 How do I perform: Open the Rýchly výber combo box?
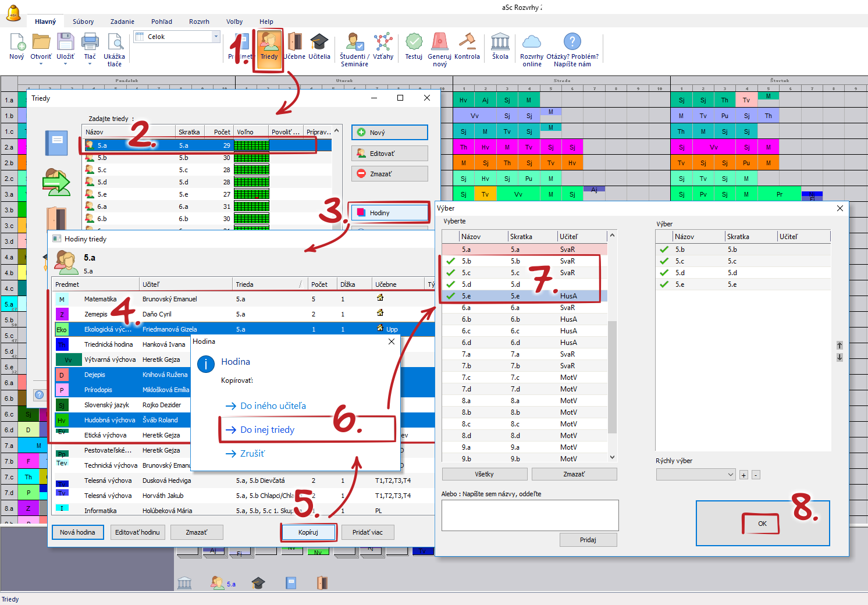click(x=696, y=475)
